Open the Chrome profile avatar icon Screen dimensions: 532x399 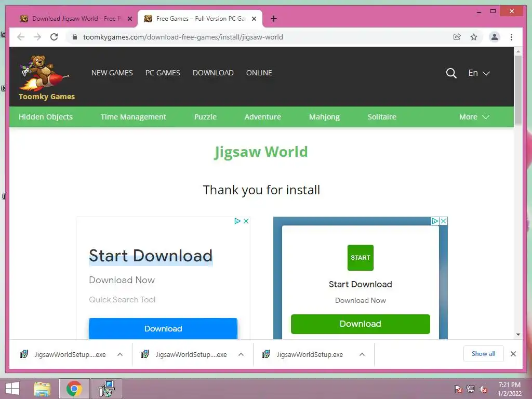[495, 37]
